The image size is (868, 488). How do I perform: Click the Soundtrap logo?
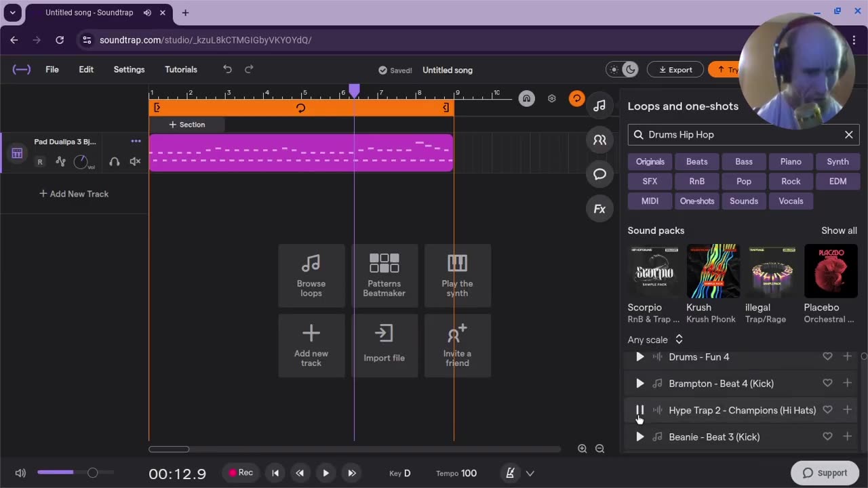[x=22, y=69]
